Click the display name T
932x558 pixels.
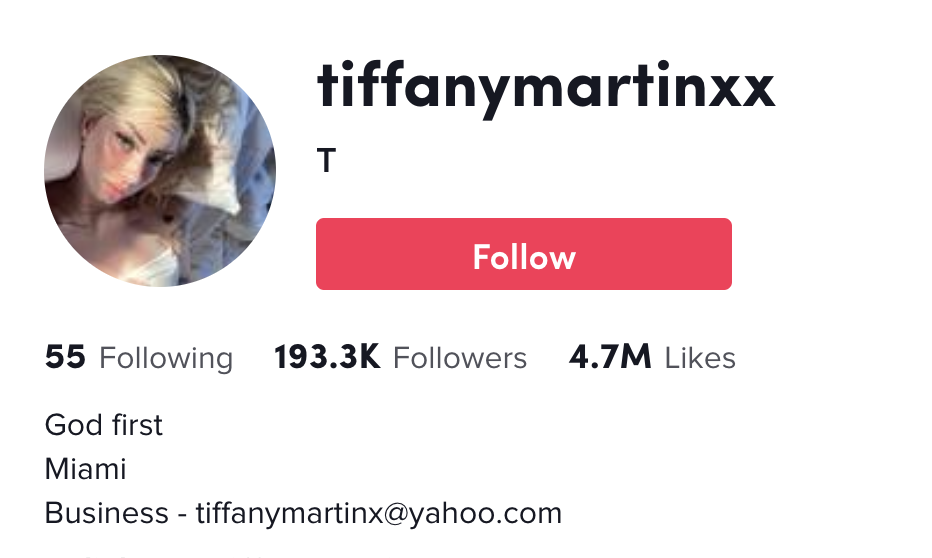coord(326,160)
